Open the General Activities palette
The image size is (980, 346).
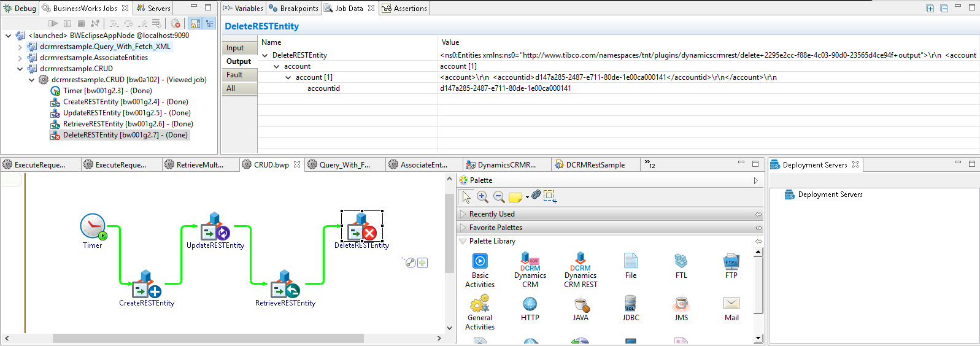pos(480,312)
